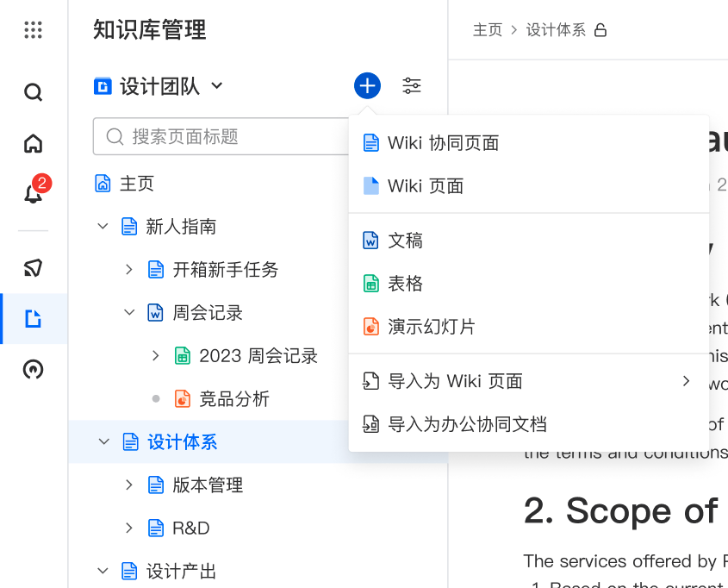The width and height of the screenshot is (728, 588).
Task: Click the blue plus create button
Action: [367, 86]
